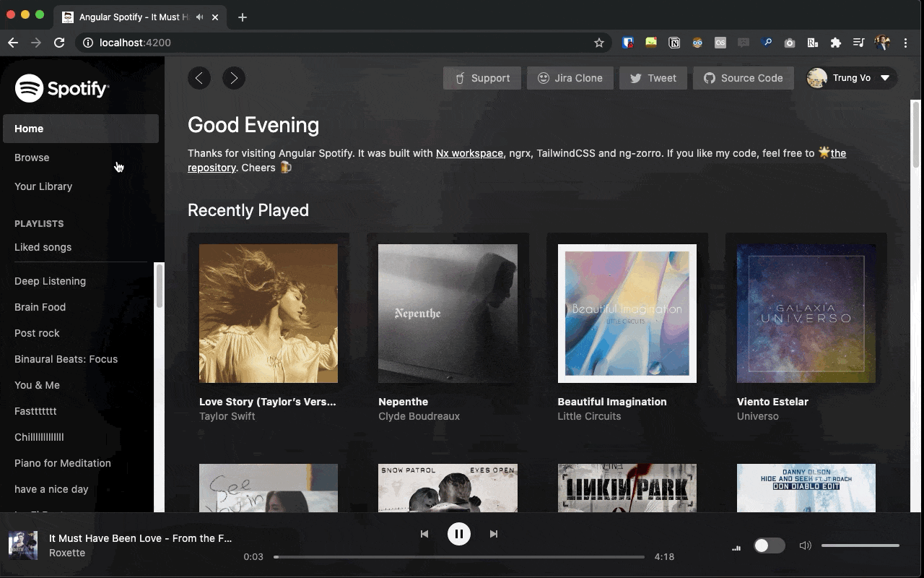Click Chrome's back arrow
The width and height of the screenshot is (924, 578).
13,43
